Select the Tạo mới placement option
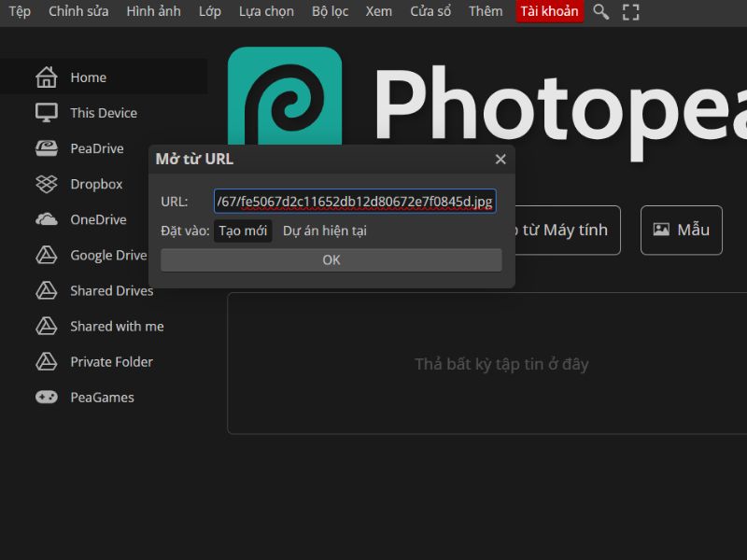 pos(243,231)
